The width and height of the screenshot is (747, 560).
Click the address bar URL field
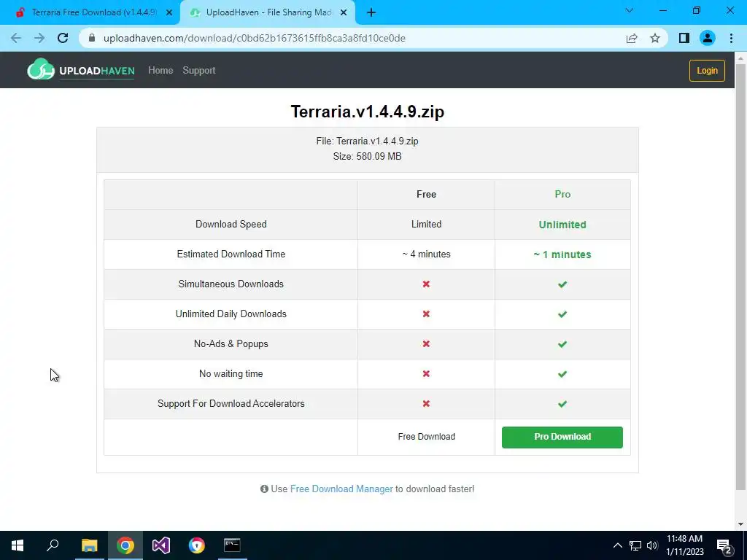(352, 38)
